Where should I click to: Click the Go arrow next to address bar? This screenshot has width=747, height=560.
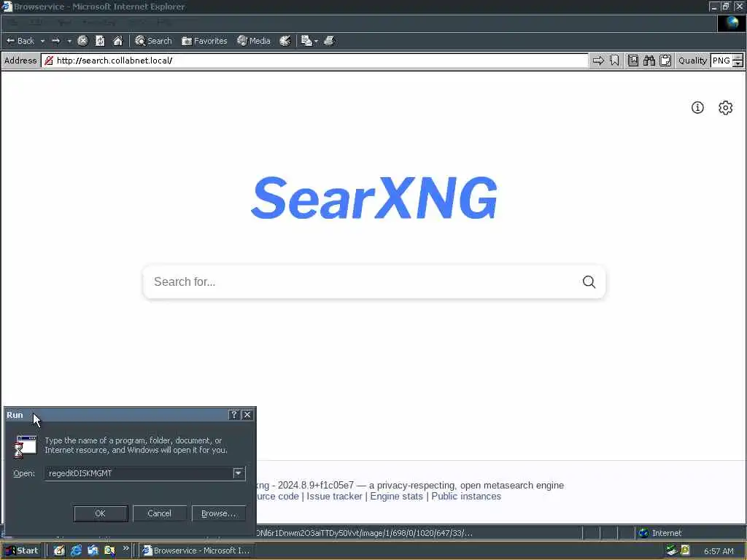pyautogui.click(x=598, y=61)
